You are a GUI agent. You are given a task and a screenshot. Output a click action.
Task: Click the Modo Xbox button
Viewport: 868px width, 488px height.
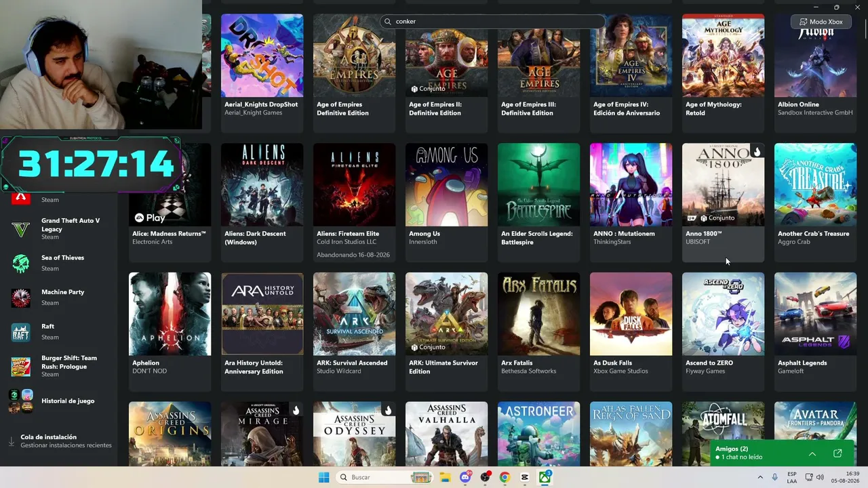pos(821,22)
